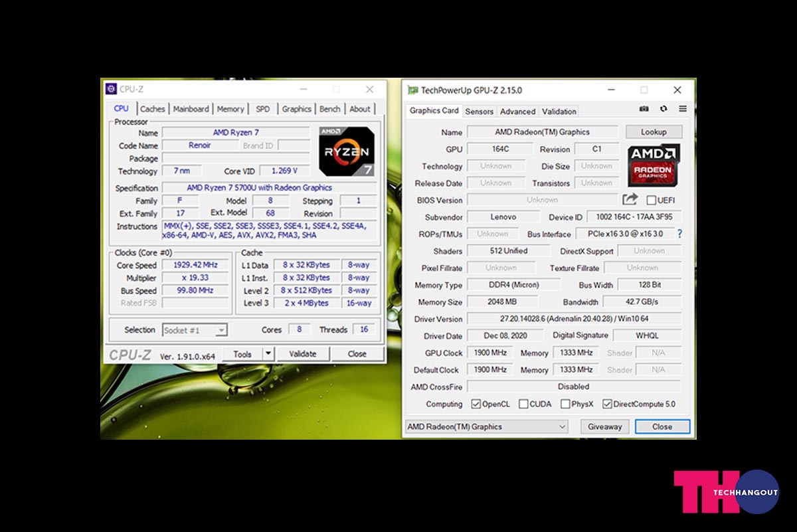This screenshot has height=532, width=797.
Task: Click the Close button in GPU-Z
Action: [662, 426]
